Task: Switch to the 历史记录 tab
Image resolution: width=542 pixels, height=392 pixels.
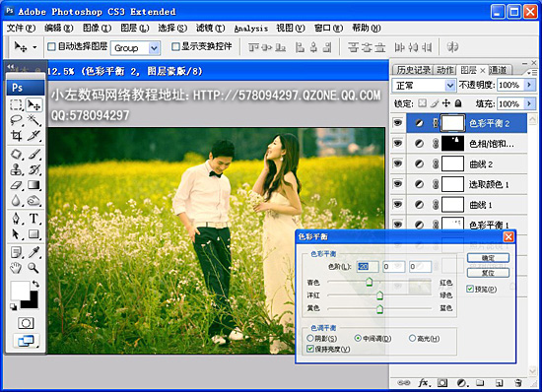Action: (x=413, y=70)
